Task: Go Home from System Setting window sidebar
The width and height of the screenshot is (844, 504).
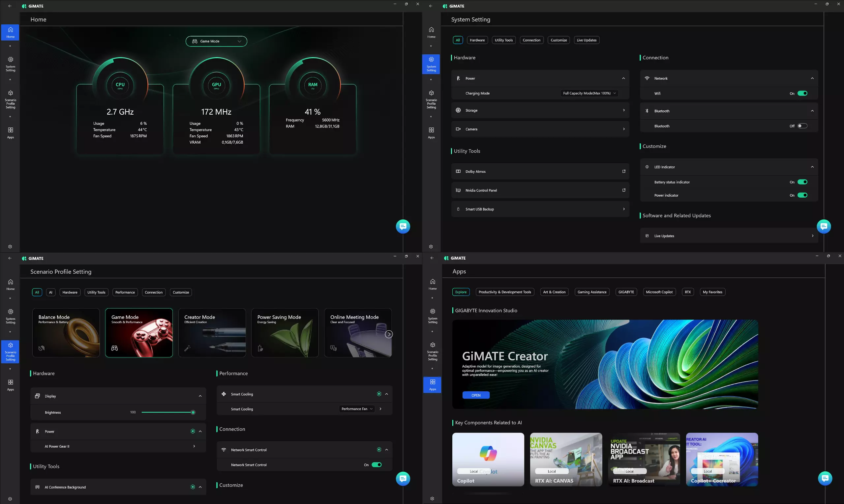Action: click(x=431, y=32)
